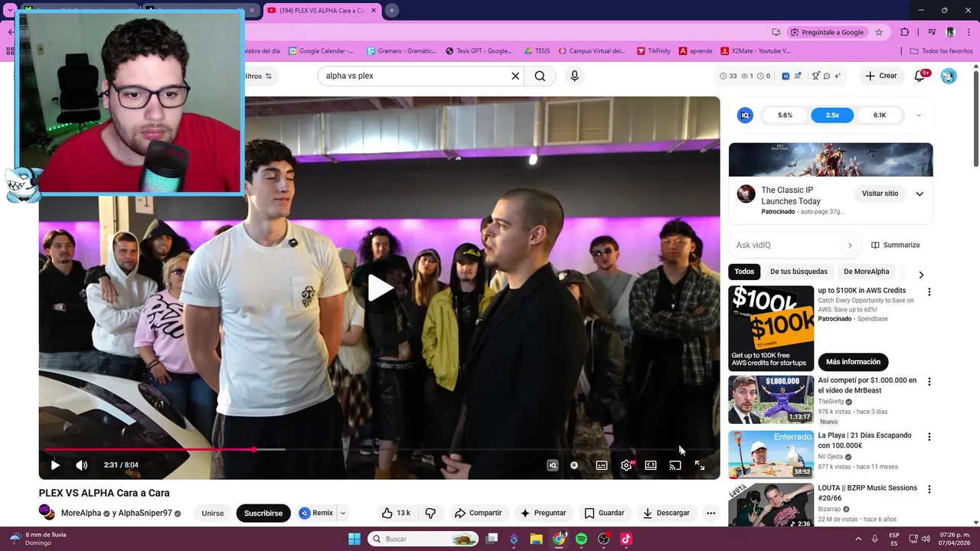Select the 'De MoreAlpha' chip
This screenshot has height=551, width=980.
point(867,272)
